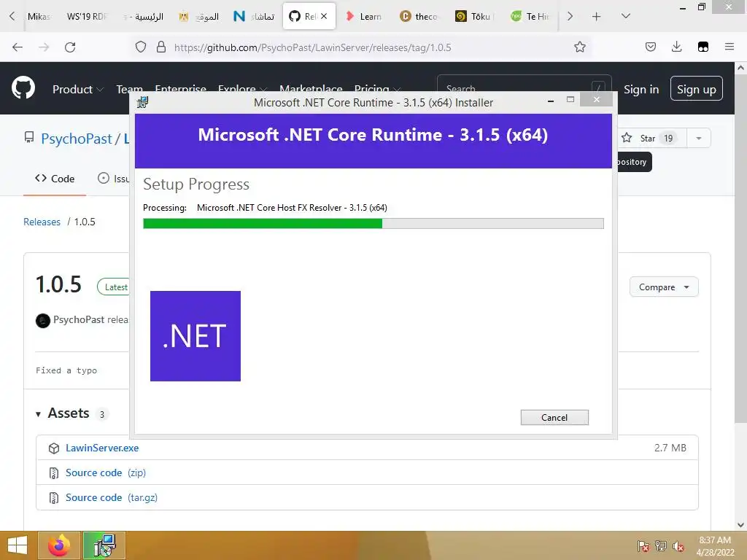List all tabs with the dropdown arrow
Image resolution: width=747 pixels, height=560 pixels.
tap(626, 16)
